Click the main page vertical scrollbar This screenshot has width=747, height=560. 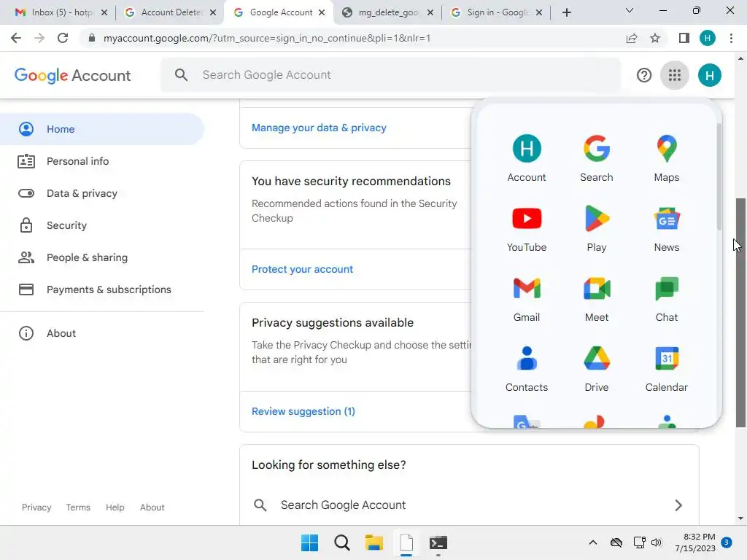pos(740,312)
